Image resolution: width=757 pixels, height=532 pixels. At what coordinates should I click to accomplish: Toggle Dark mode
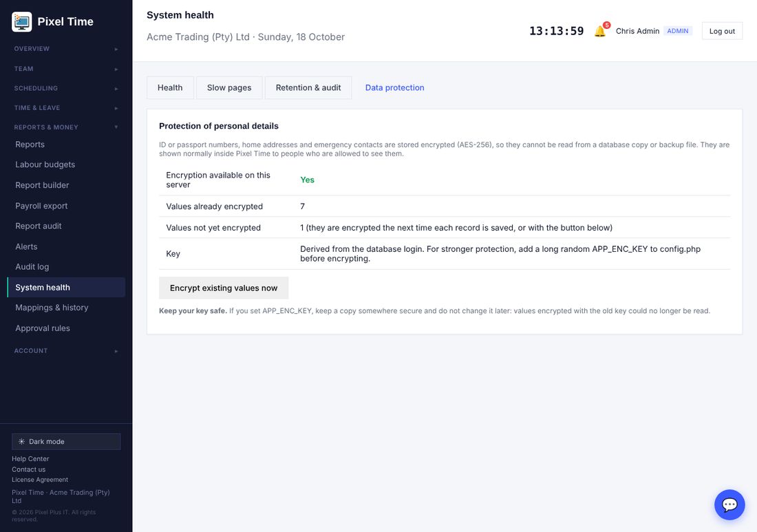click(66, 441)
